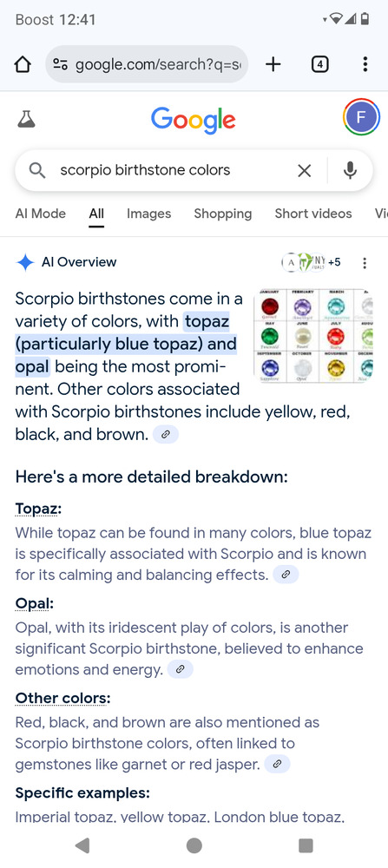Expand the AI Overview sources +5 chips
388x868 pixels.
(312, 262)
